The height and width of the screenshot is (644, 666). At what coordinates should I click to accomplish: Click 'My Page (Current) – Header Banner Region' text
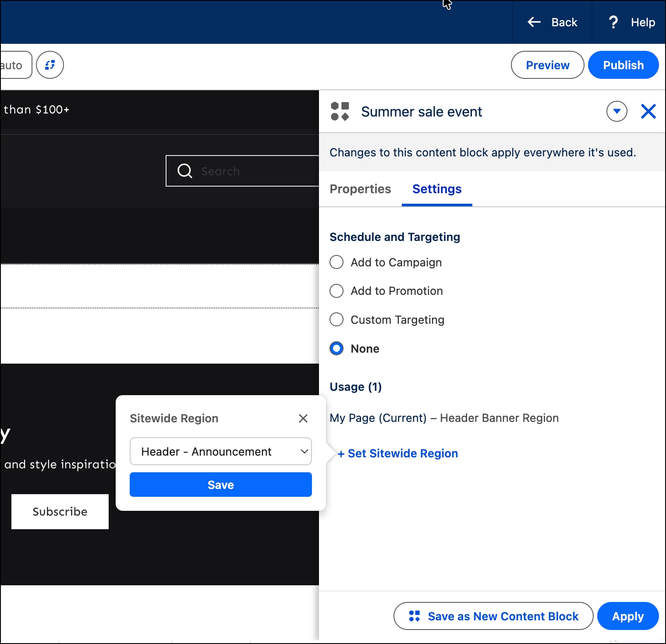point(444,418)
